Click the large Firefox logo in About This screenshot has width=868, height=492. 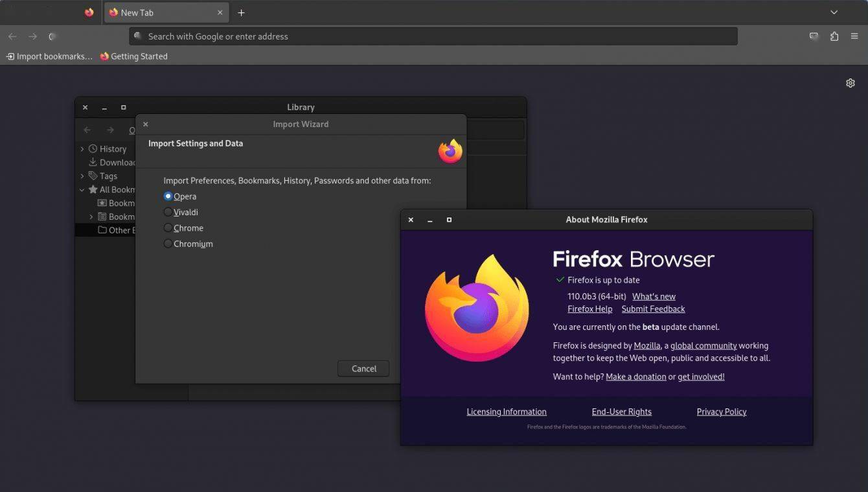coord(477,307)
